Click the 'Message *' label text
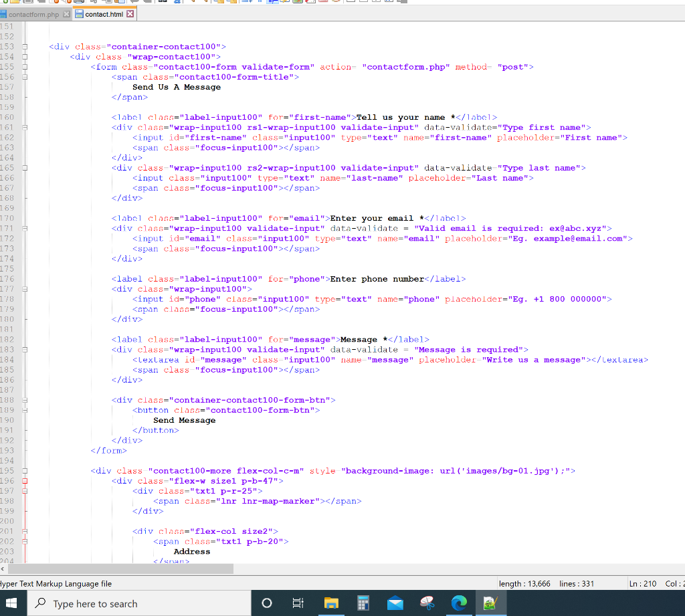Image resolution: width=685 pixels, height=616 pixels. 364,340
